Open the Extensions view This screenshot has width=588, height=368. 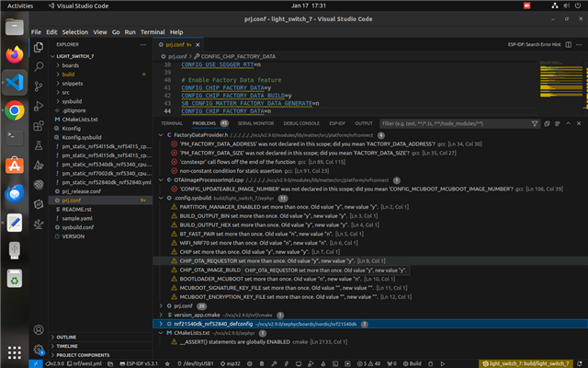39,126
